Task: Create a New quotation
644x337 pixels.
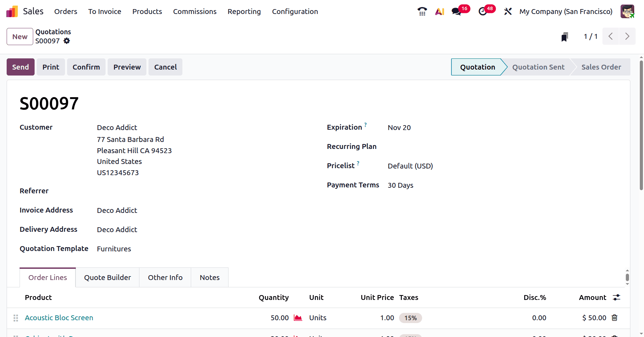Action: (20, 37)
